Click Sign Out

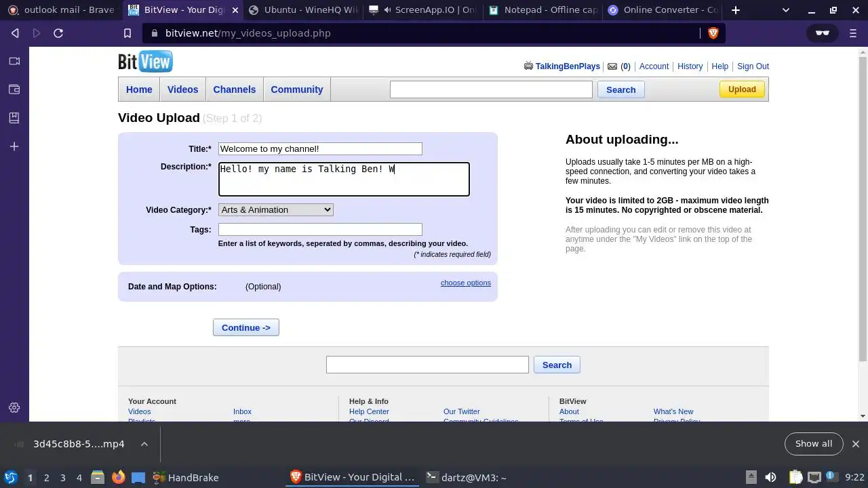(x=753, y=66)
